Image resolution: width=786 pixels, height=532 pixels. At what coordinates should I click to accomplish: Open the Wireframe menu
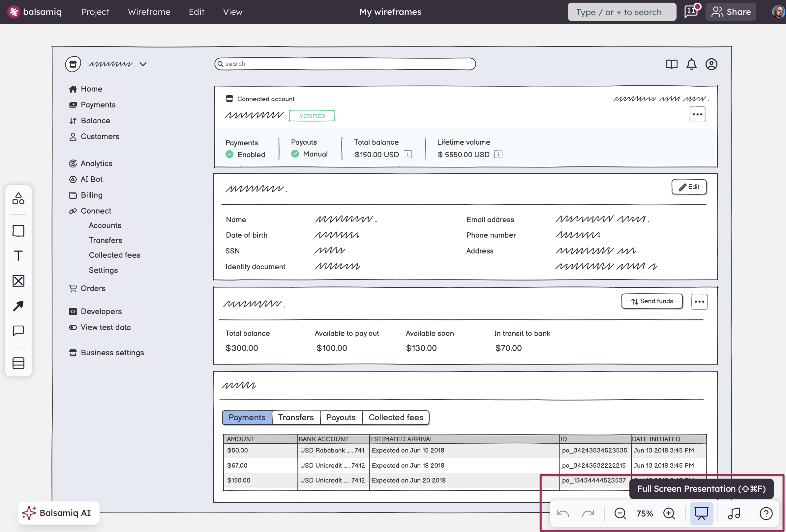tap(149, 12)
